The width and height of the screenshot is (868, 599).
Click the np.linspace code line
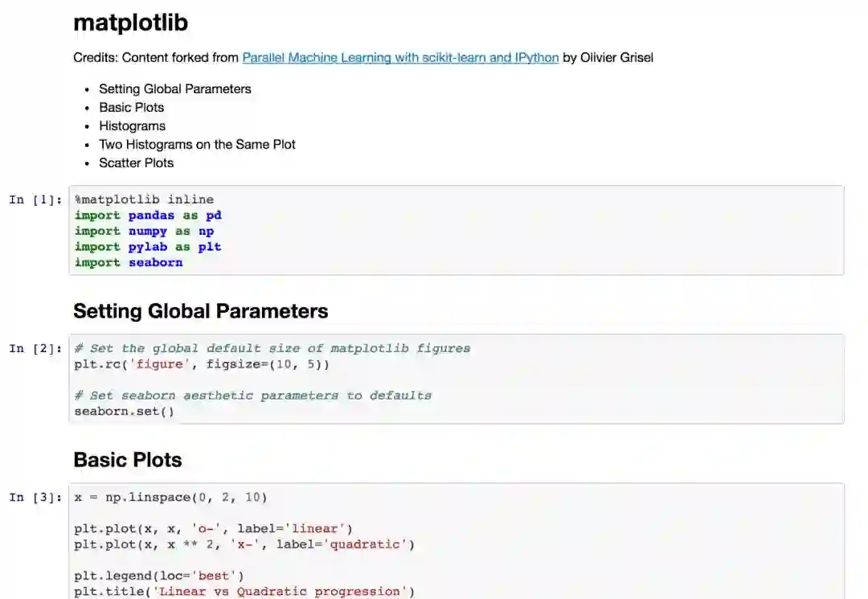pyautogui.click(x=170, y=497)
